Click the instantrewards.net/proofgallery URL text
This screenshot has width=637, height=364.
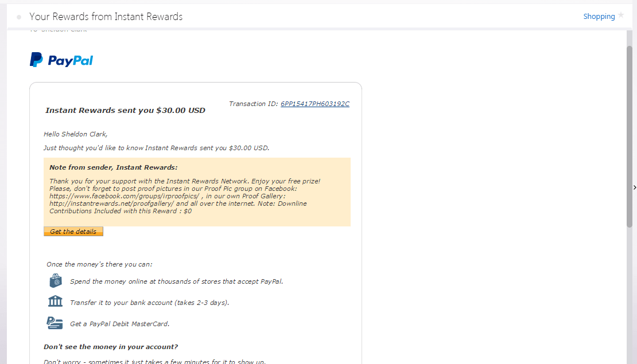coord(112,203)
